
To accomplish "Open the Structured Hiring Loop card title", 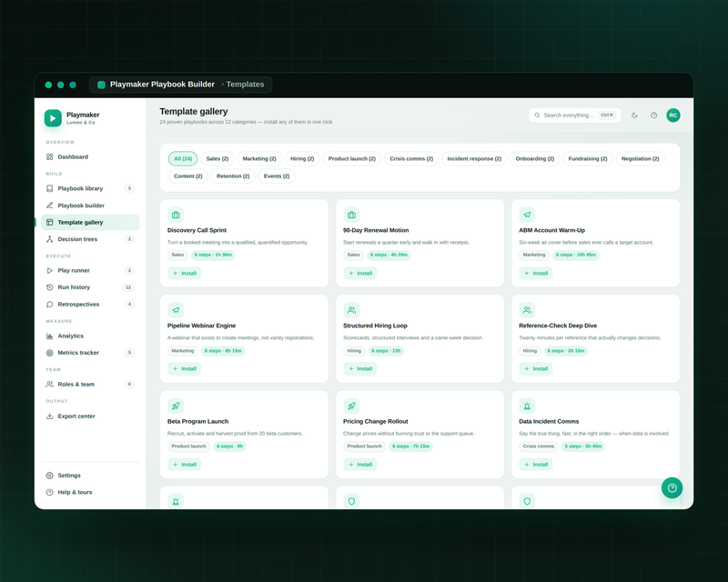I will pos(375,326).
